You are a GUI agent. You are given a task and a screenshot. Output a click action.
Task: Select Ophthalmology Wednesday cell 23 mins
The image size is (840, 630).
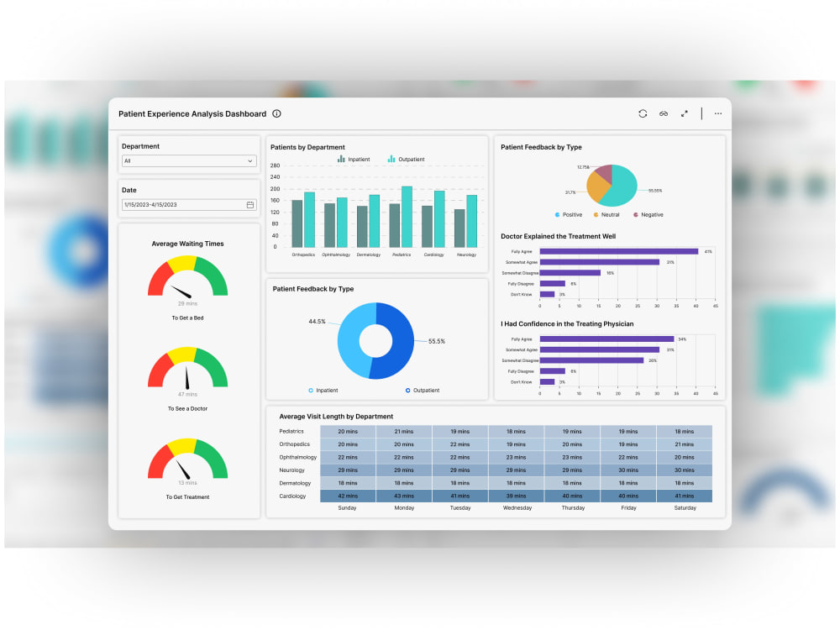coord(516,458)
